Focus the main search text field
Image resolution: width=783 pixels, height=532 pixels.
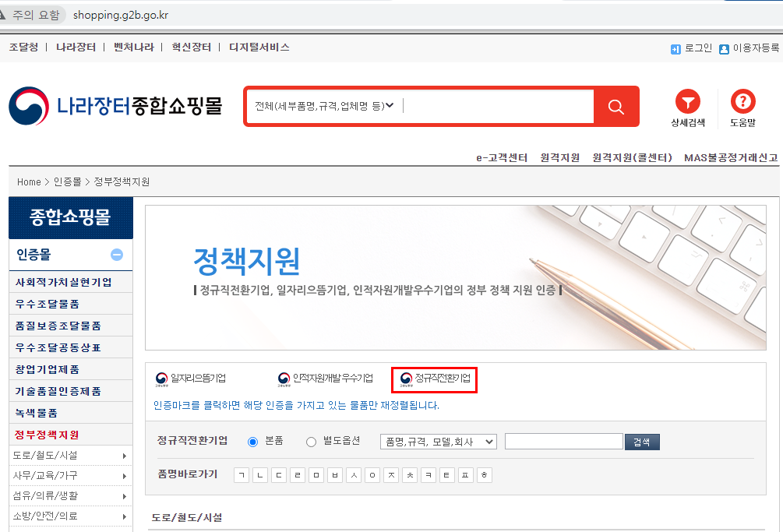tap(497, 106)
